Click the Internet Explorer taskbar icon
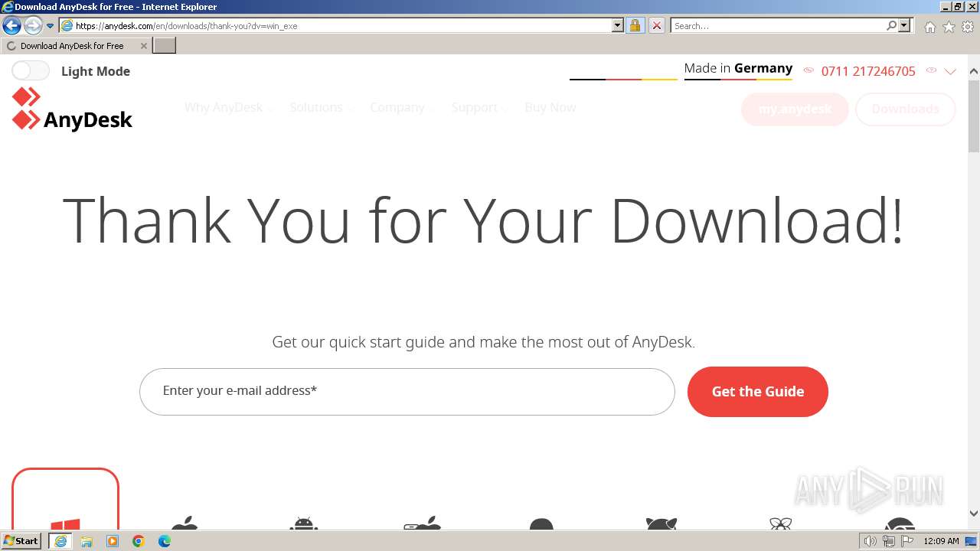 tap(60, 541)
